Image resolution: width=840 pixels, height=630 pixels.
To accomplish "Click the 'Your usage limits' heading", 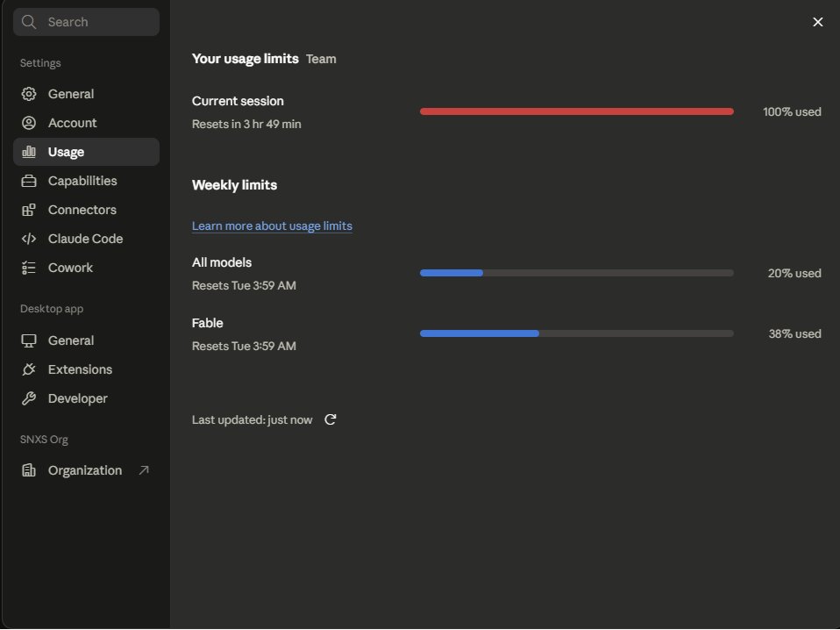I will coord(246,59).
